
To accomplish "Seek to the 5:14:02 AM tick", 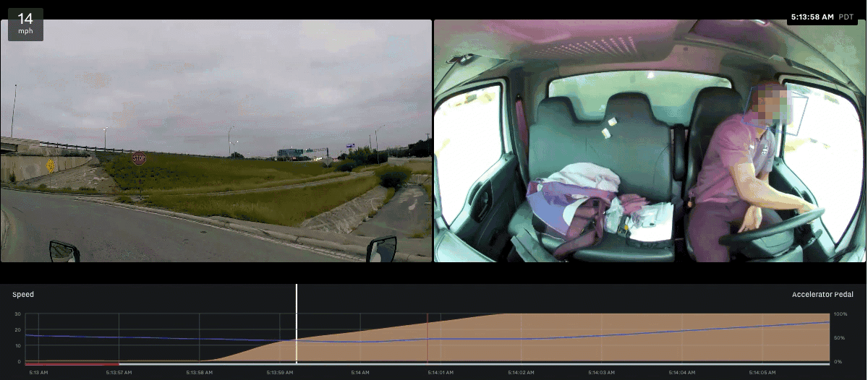I will 521,373.
